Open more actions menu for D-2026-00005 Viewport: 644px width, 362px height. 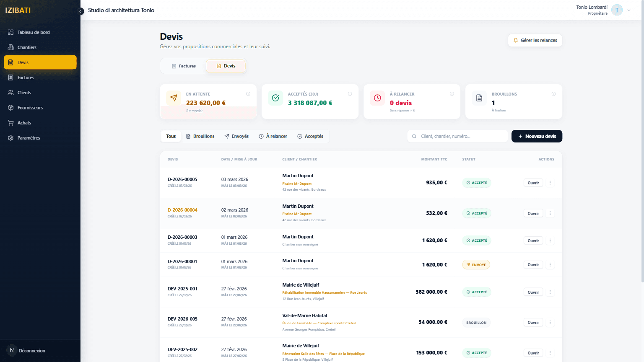[550, 183]
